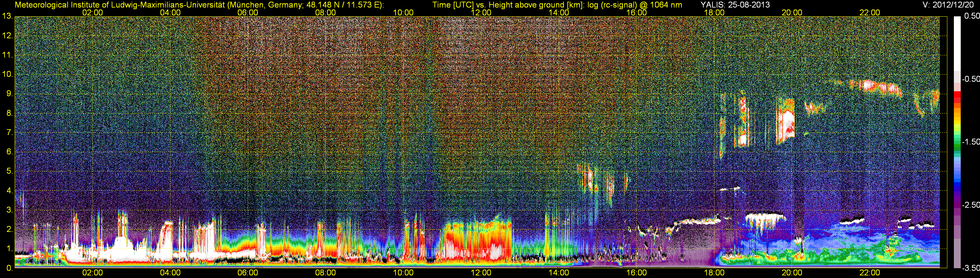The image size is (980, 278).
Task: Click the 3 km height axis label
Action: (9, 210)
